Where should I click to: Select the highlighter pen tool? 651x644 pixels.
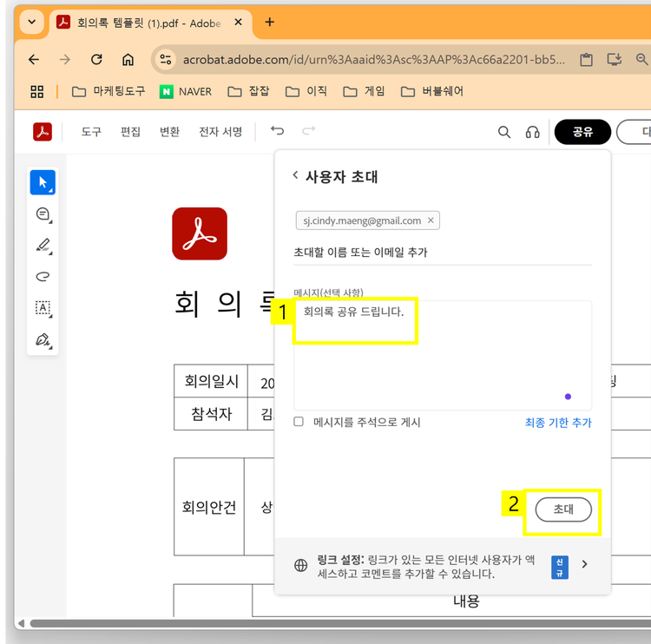pos(43,246)
